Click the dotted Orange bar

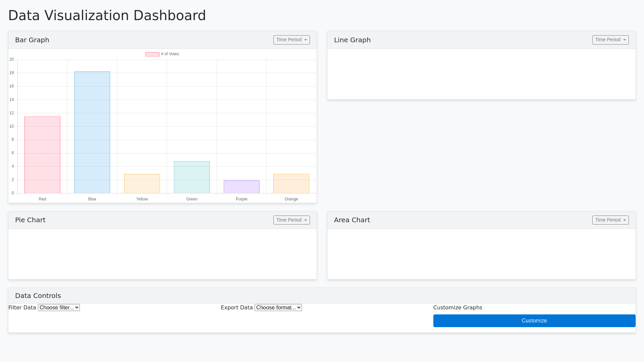pyautogui.click(x=291, y=184)
